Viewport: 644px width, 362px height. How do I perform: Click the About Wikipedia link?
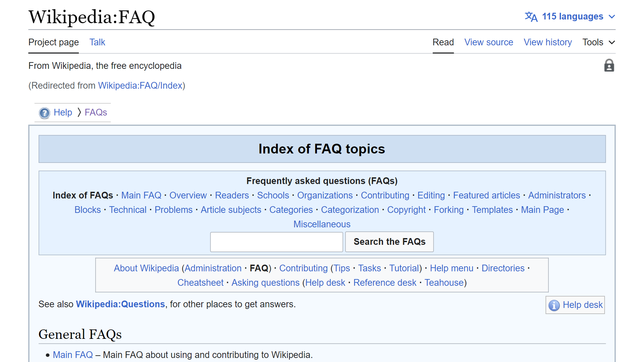point(146,268)
